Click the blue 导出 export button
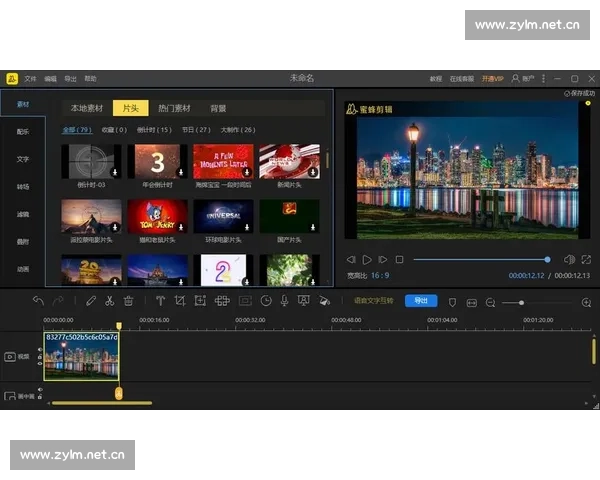Viewport: 600px width, 480px height. [421, 300]
